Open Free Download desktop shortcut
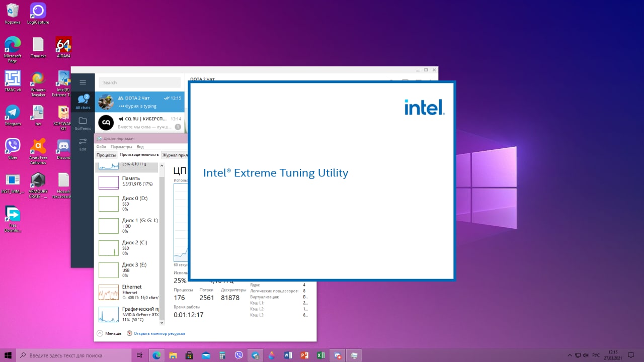Screen dimensions: 644x362 coord(13,219)
